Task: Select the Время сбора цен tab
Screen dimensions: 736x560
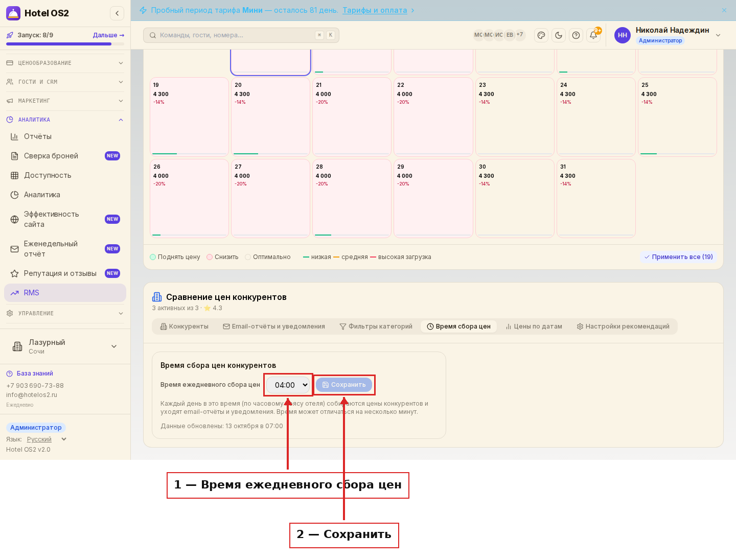Action: click(458, 326)
